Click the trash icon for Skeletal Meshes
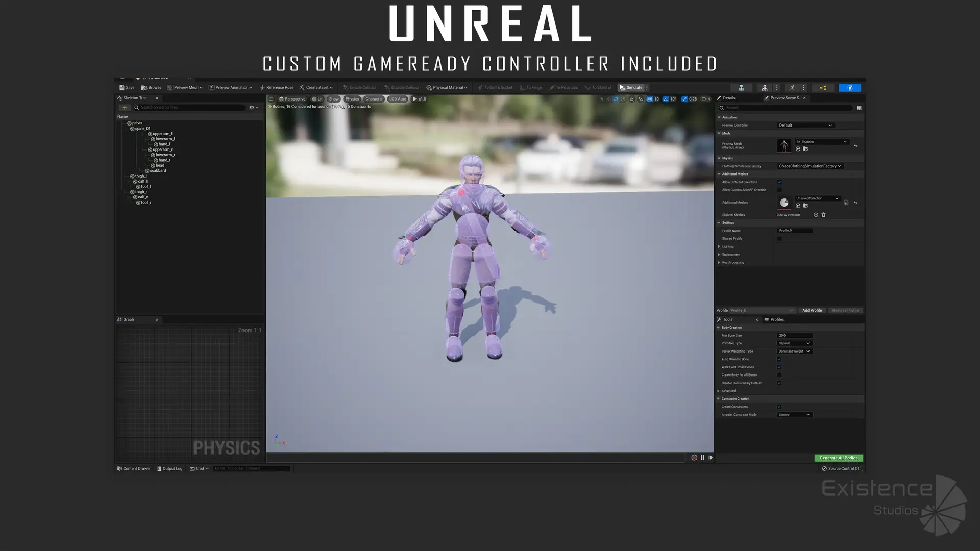Viewport: 980px width, 551px height. pyautogui.click(x=823, y=215)
